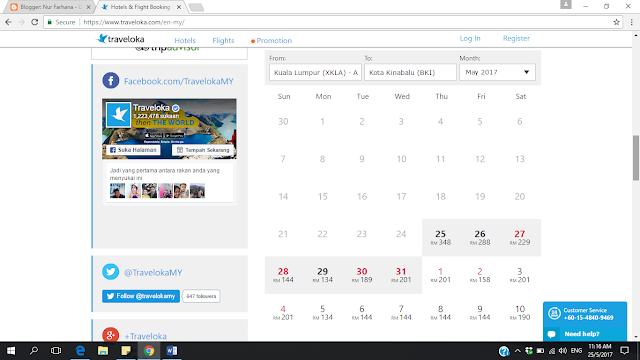640x360 pixels.
Task: Select May 26 fare RM 288
Action: pyautogui.click(x=480, y=238)
